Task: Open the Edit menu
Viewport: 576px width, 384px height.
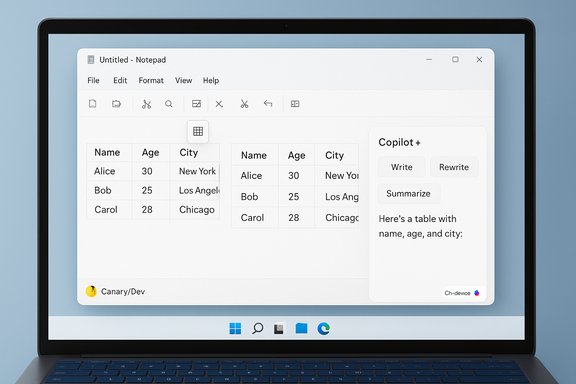Action: tap(120, 80)
